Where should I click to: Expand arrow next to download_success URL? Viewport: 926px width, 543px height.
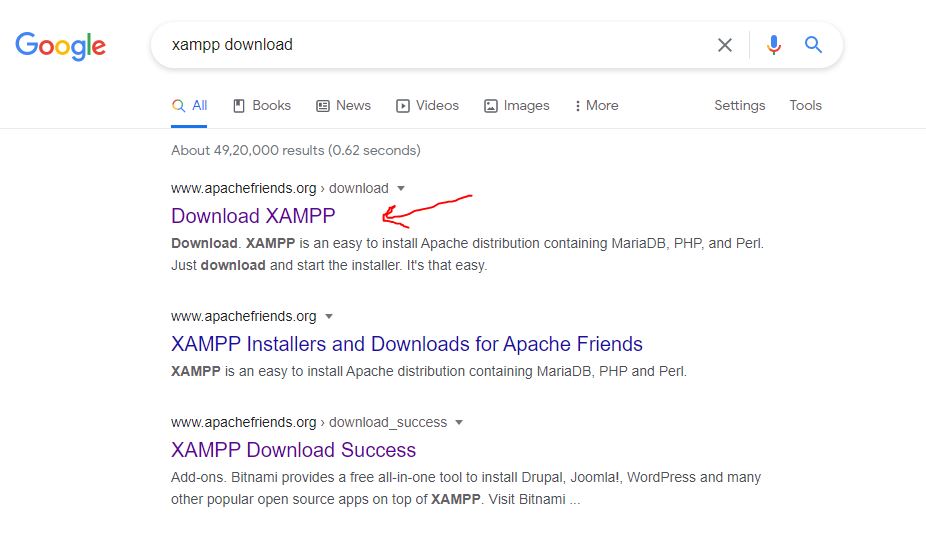point(459,422)
